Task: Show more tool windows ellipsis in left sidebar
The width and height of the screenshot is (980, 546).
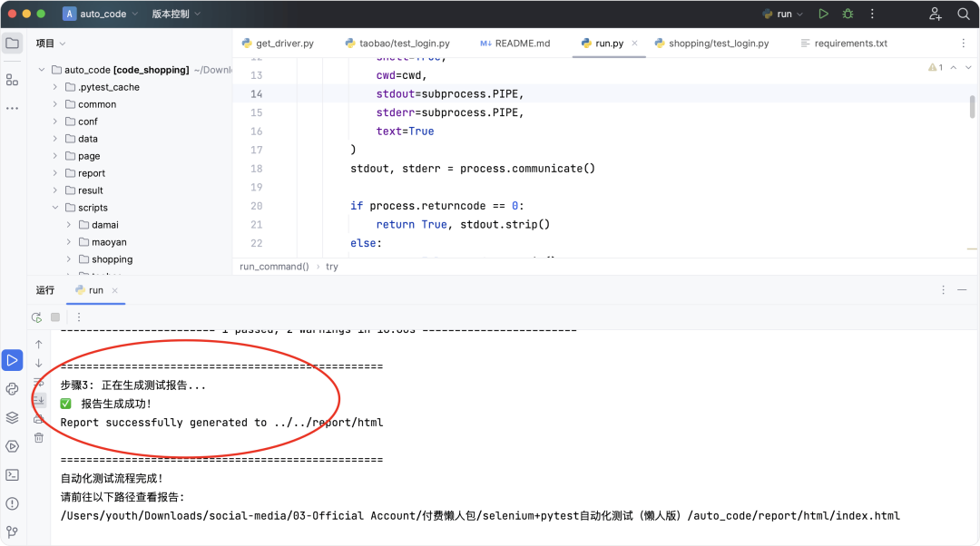Action: click(12, 108)
